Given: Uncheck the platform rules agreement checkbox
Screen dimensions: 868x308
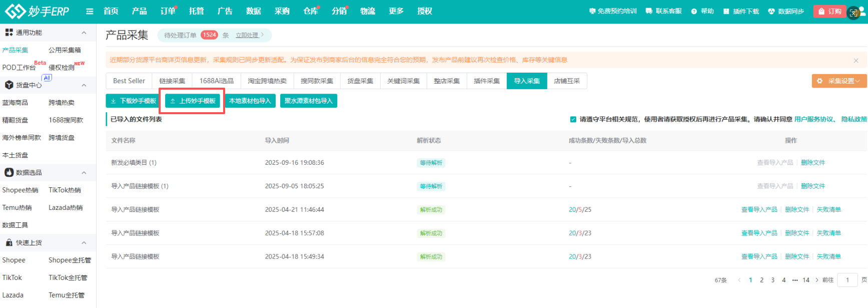Looking at the screenshot, I should (x=573, y=119).
